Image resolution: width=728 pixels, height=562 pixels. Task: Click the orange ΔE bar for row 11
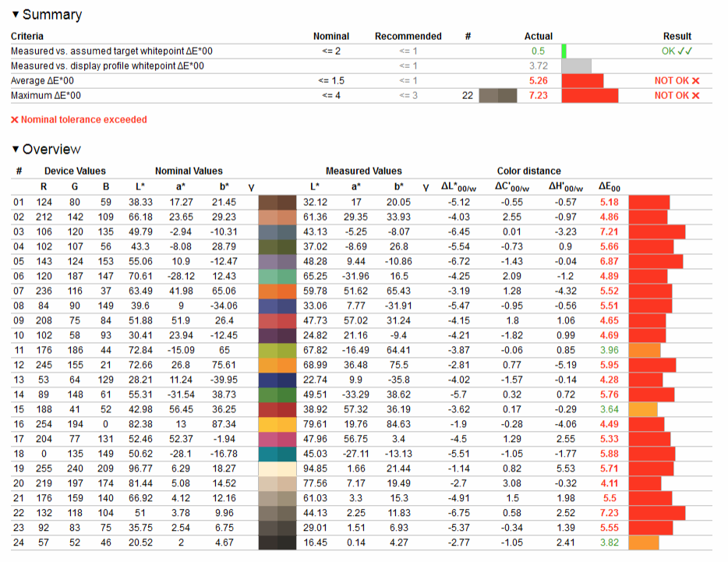click(x=644, y=351)
